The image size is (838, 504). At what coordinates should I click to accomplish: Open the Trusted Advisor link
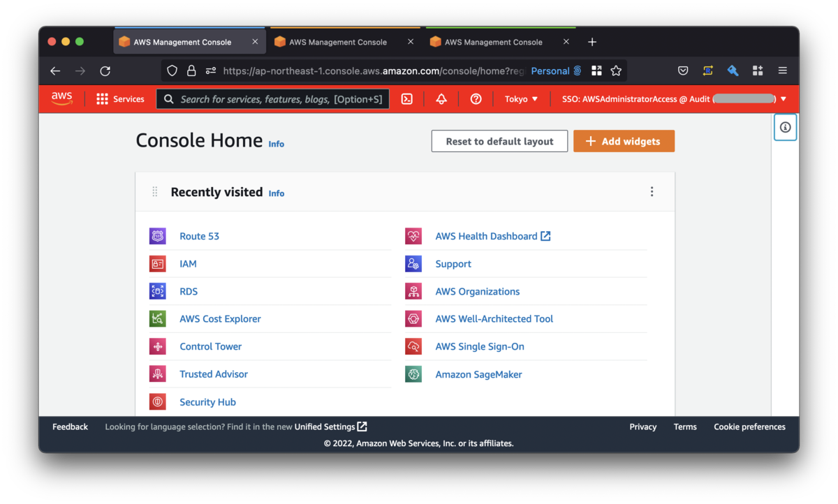click(x=214, y=374)
